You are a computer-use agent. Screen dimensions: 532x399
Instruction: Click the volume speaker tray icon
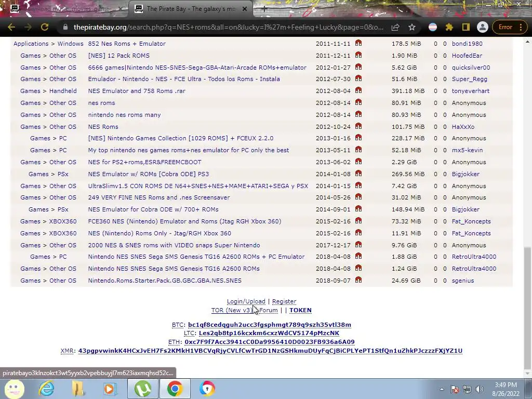coord(480,389)
